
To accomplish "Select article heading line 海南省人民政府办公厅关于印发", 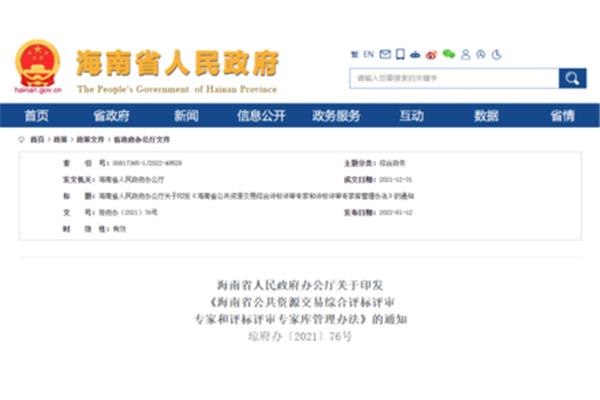I will 300,285.
